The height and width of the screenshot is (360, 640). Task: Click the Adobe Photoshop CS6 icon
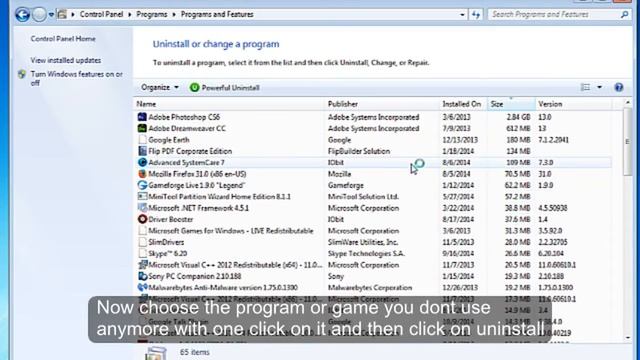[142, 117]
